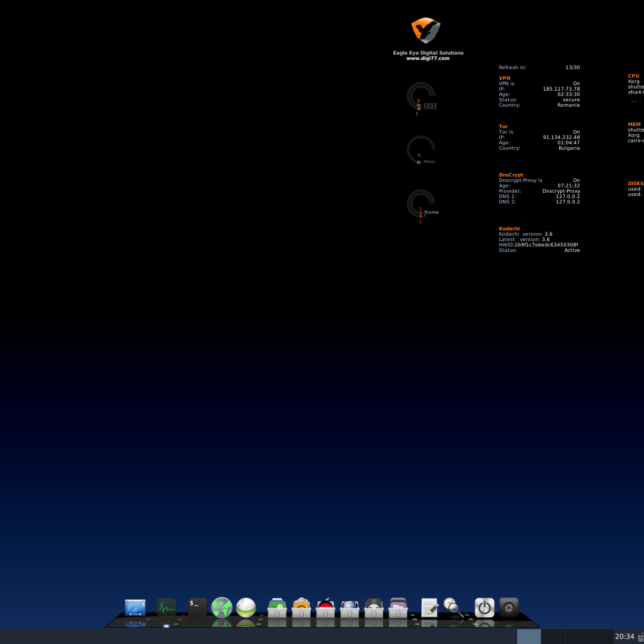Open the white sphere browser dock icon
644x644 pixels.
click(246, 608)
